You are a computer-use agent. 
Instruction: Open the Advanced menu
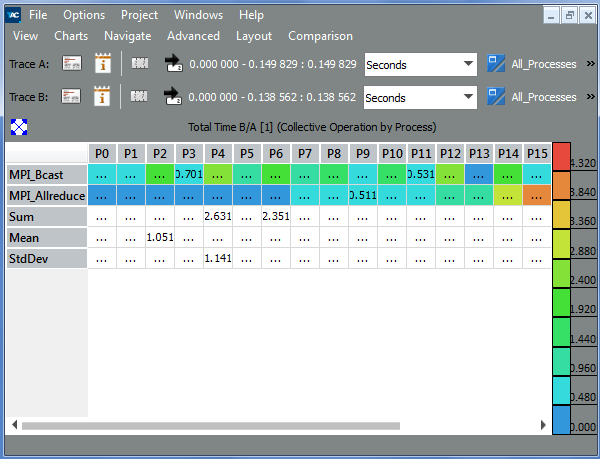193,36
